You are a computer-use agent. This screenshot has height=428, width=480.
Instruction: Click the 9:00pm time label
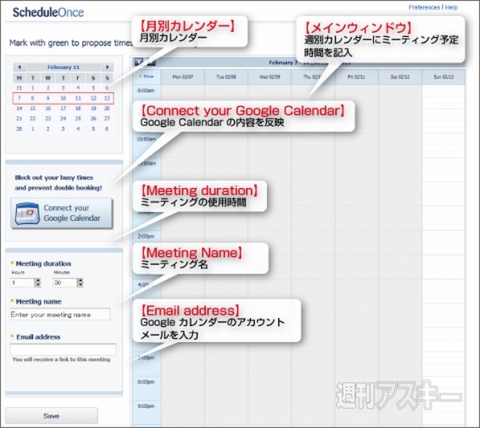tap(146, 406)
